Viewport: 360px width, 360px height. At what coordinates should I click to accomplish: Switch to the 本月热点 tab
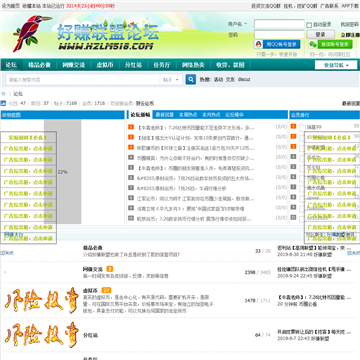pos(211,115)
